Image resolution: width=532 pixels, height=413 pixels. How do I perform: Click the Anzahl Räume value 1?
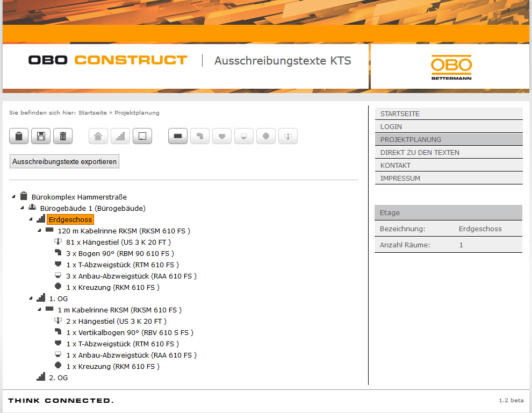(x=461, y=245)
